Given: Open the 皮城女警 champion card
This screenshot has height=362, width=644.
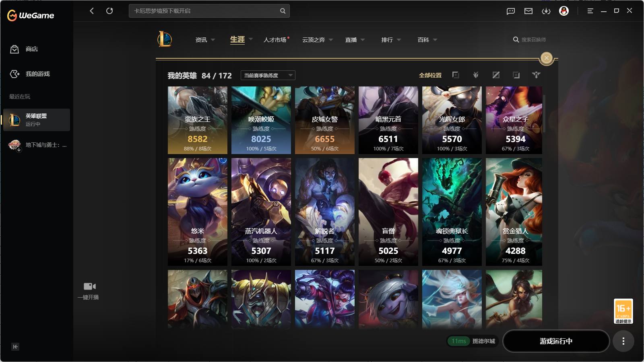Looking at the screenshot, I should (325, 120).
